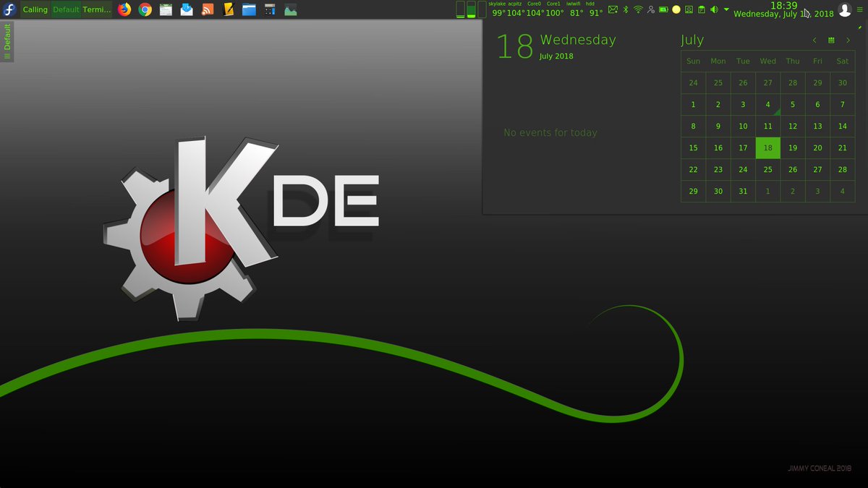
Task: Click the large 18 date number
Action: pyautogui.click(x=515, y=47)
